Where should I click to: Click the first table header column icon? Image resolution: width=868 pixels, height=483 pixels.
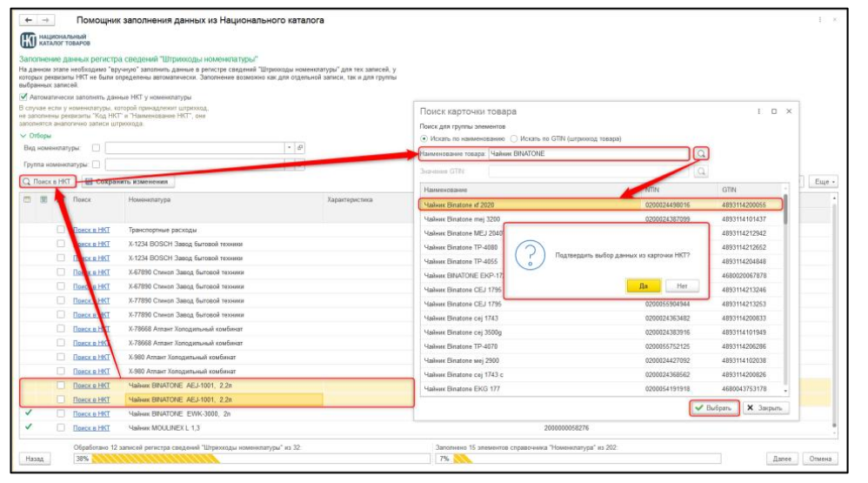27,200
